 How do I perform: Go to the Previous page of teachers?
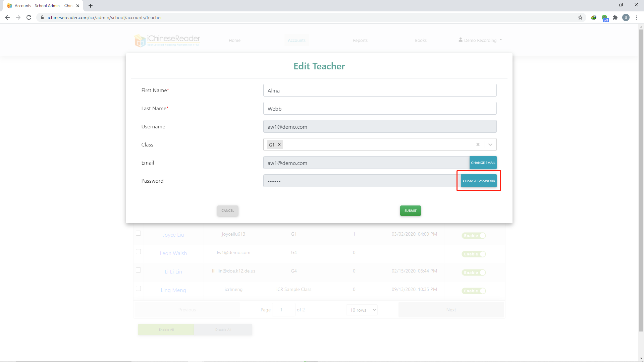[x=187, y=310]
